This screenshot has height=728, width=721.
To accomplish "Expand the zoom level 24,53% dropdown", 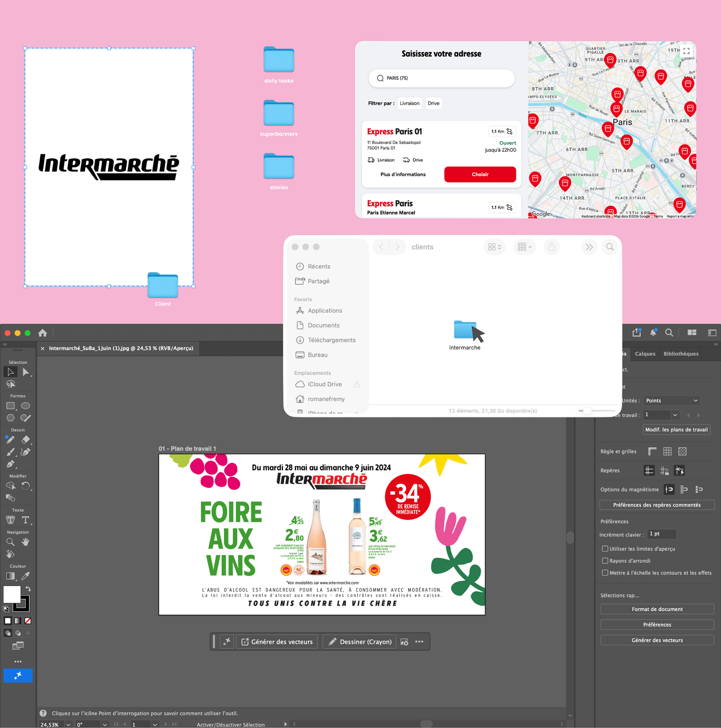I will pyautogui.click(x=68, y=724).
